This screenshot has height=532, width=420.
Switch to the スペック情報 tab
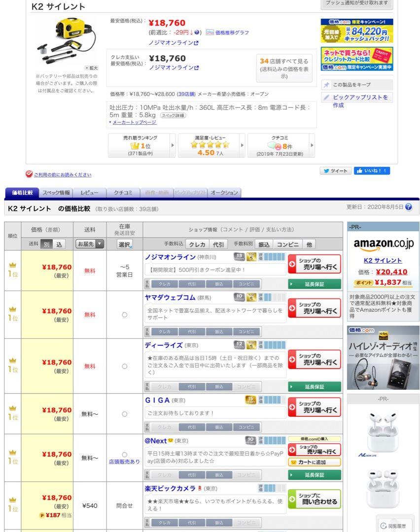tap(56, 193)
